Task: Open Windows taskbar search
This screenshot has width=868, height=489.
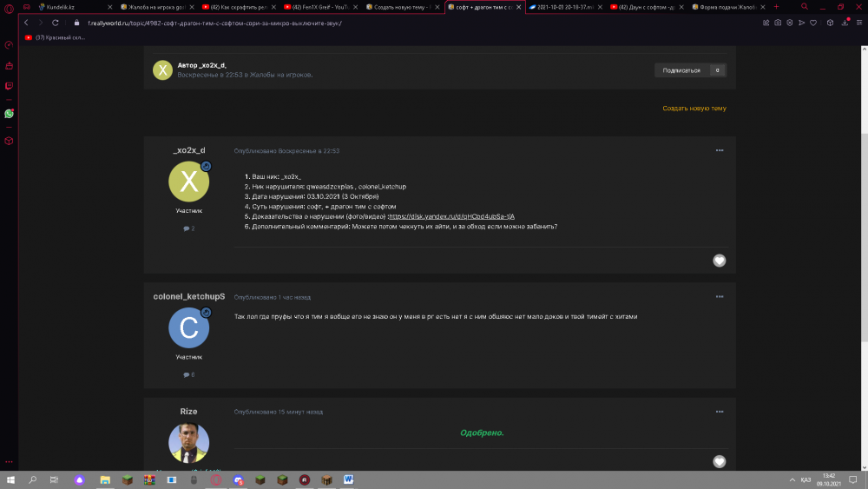Action: tap(33, 479)
